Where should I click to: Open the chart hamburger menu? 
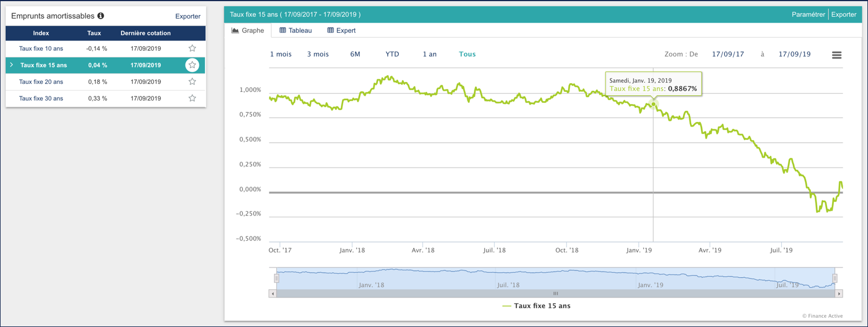[836, 55]
